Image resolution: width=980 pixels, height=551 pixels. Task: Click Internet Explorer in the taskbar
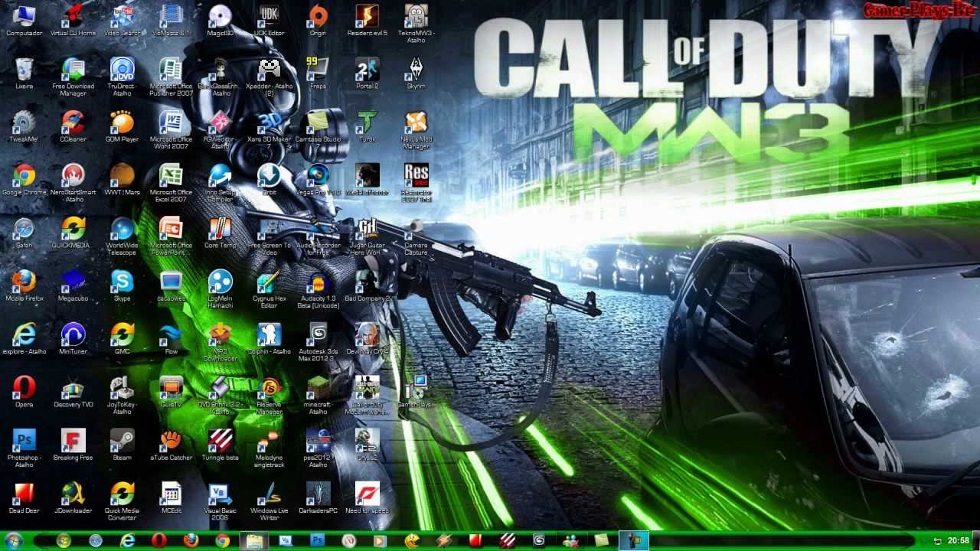128,541
